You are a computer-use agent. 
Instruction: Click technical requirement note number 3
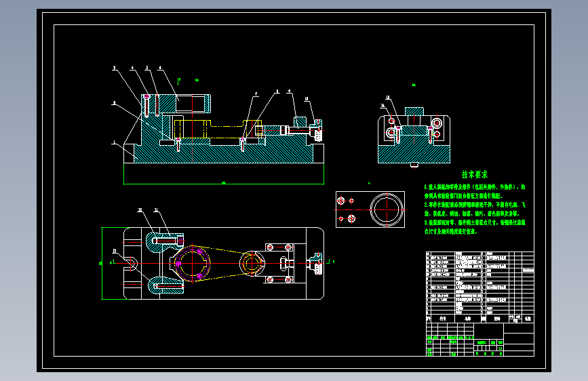475,227
